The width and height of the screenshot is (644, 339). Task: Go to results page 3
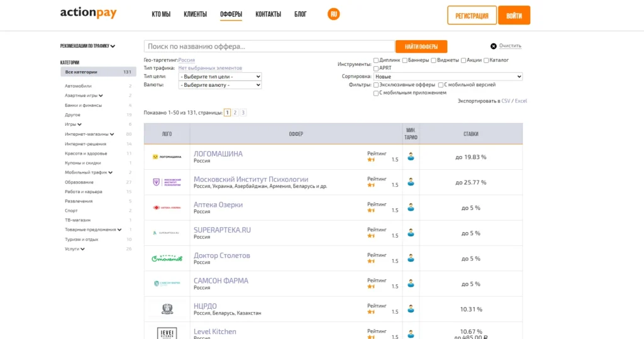click(243, 113)
